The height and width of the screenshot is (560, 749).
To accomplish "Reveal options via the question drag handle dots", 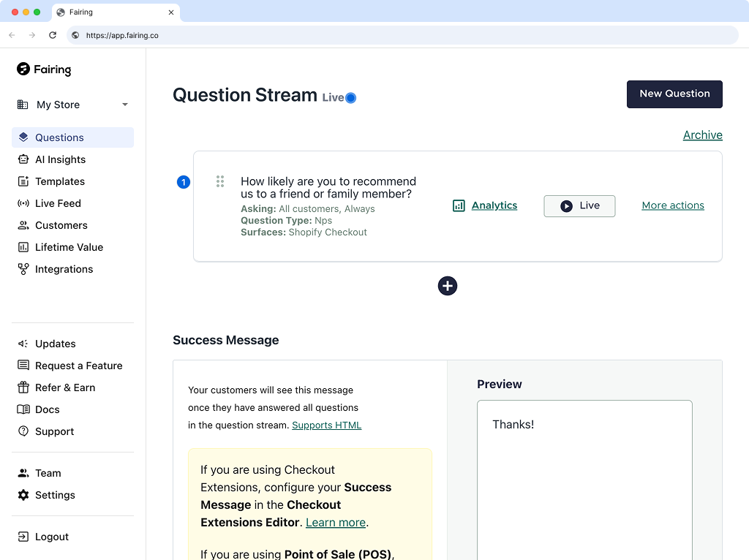I will point(220,181).
